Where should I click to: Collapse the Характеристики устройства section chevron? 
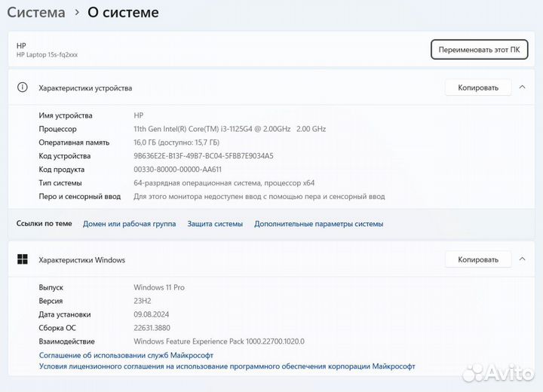click(x=522, y=87)
